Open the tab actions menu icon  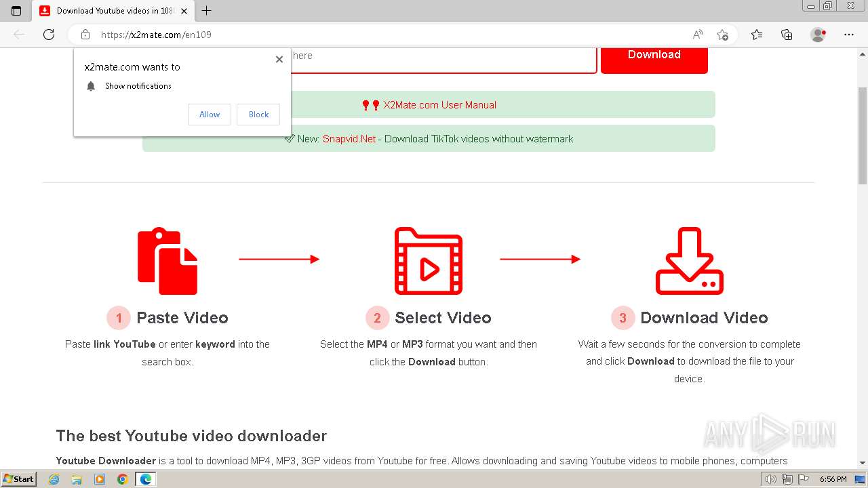tap(16, 11)
